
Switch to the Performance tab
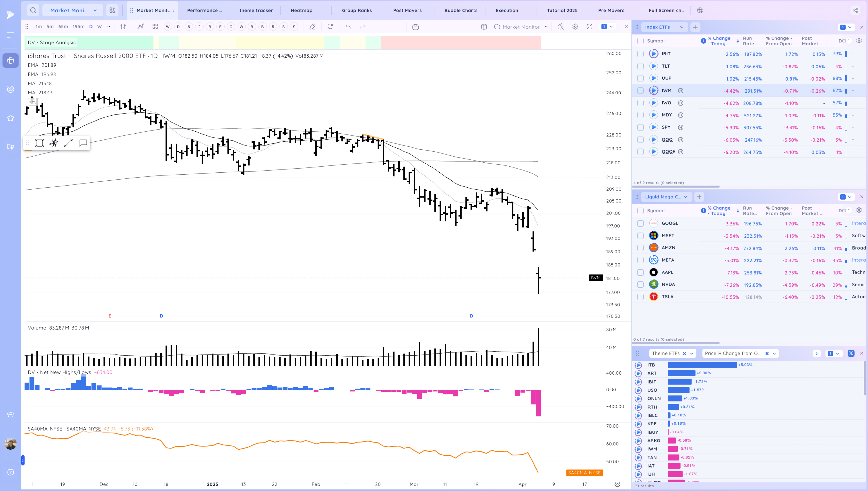[x=204, y=10]
